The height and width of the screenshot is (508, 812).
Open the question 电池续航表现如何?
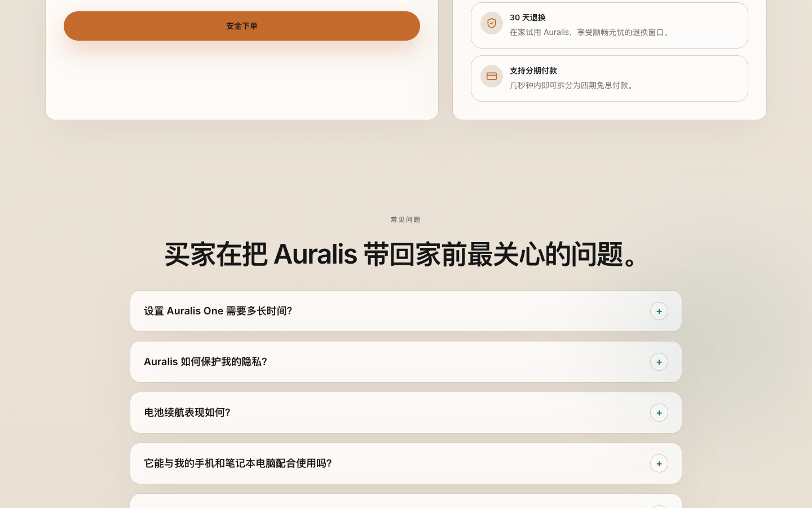click(406, 413)
